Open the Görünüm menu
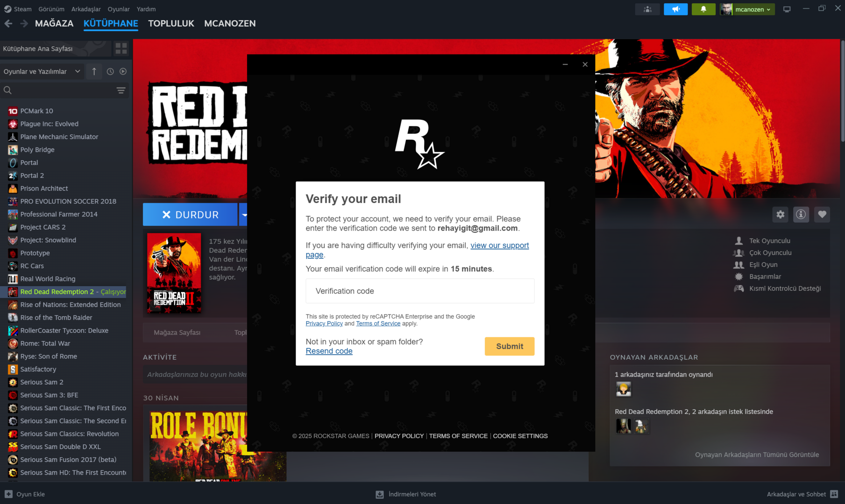 pos(51,9)
